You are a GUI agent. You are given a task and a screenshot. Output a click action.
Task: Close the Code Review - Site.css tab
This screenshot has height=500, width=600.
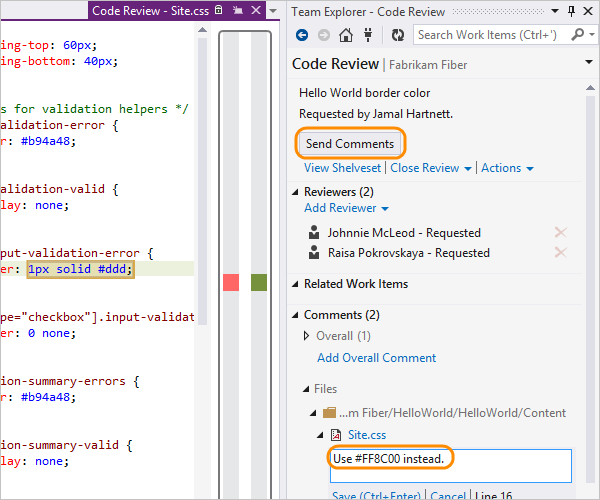coord(256,10)
